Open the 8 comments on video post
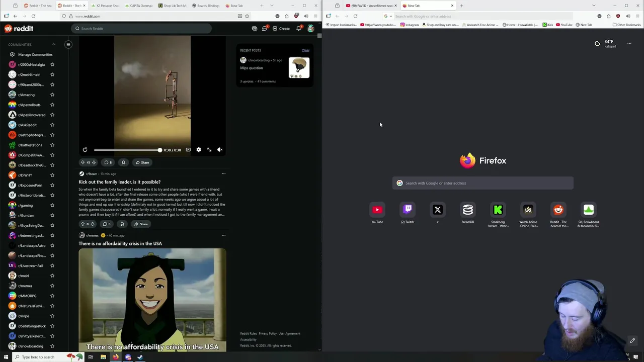The width and height of the screenshot is (644, 362). [108, 162]
